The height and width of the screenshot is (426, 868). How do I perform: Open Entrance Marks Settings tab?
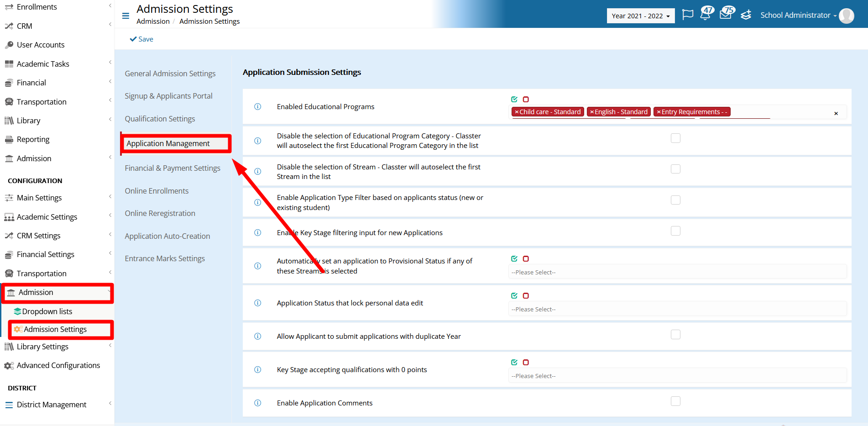(165, 258)
